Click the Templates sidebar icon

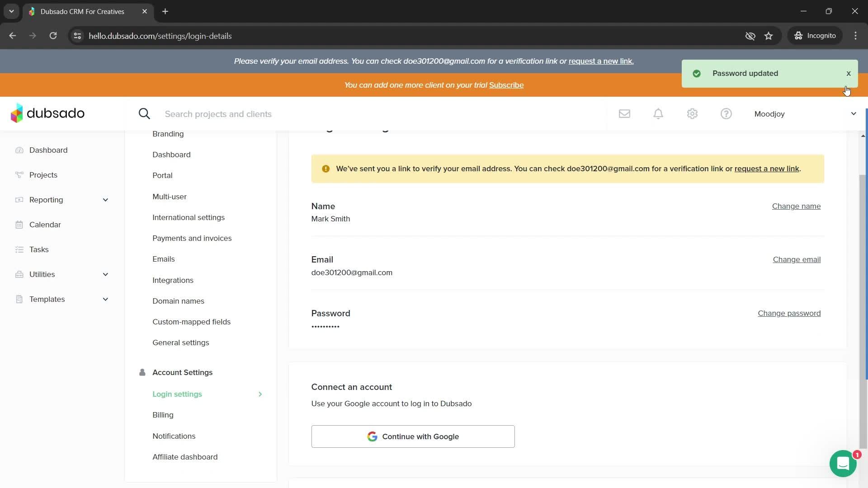(19, 299)
